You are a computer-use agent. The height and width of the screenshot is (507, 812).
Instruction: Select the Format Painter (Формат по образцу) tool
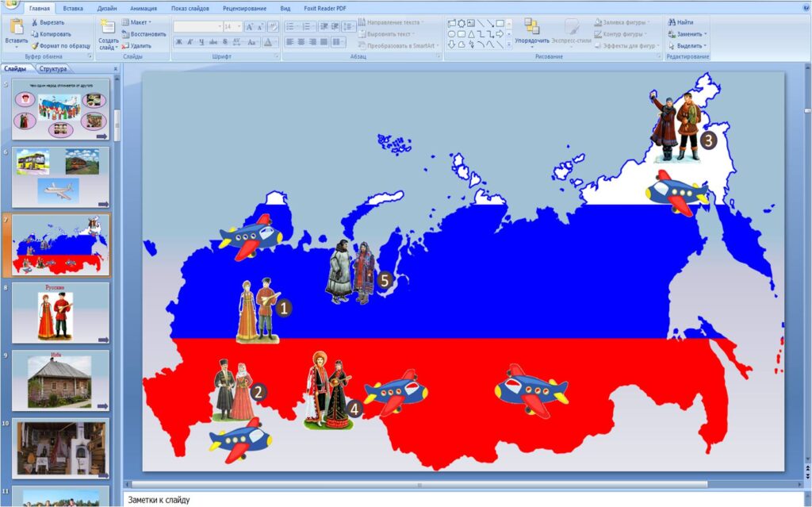click(35, 46)
